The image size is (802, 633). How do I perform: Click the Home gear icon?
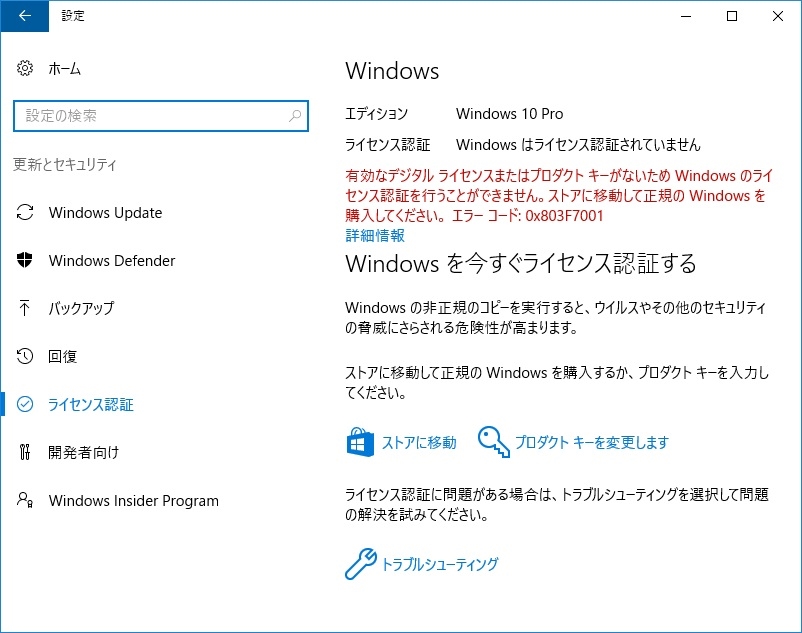tap(25, 68)
